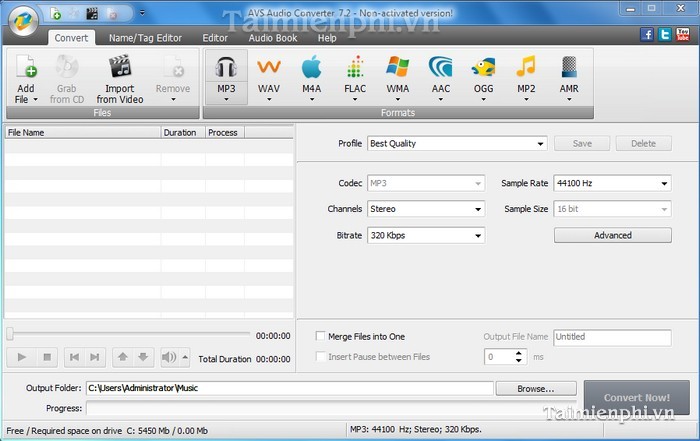The width and height of the screenshot is (700, 441).
Task: Select the M4A format icon
Action: coord(312,67)
